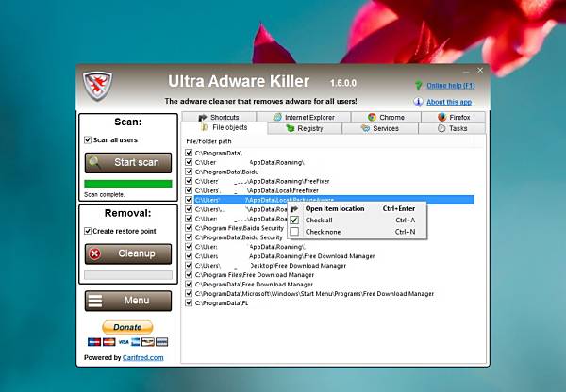The image size is (566, 392).
Task: Click the yellow Donate button
Action: tap(127, 327)
